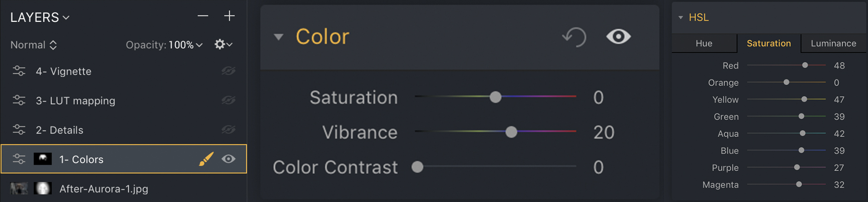This screenshot has width=868, height=202.
Task: Open the Opacity 100% dropdown
Action: (186, 45)
